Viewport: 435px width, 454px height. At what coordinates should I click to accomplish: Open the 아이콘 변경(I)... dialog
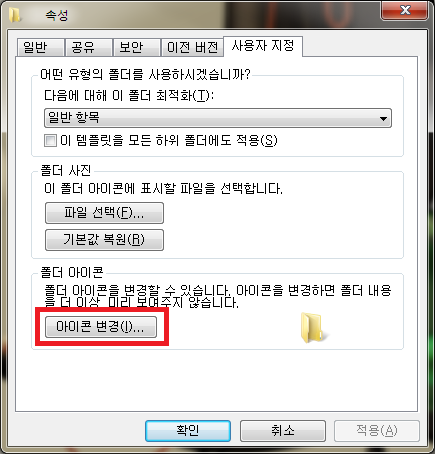(101, 327)
